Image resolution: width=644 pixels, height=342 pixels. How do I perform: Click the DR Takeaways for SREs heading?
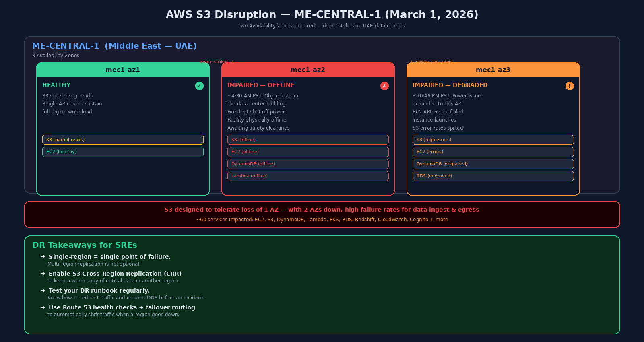coord(85,245)
